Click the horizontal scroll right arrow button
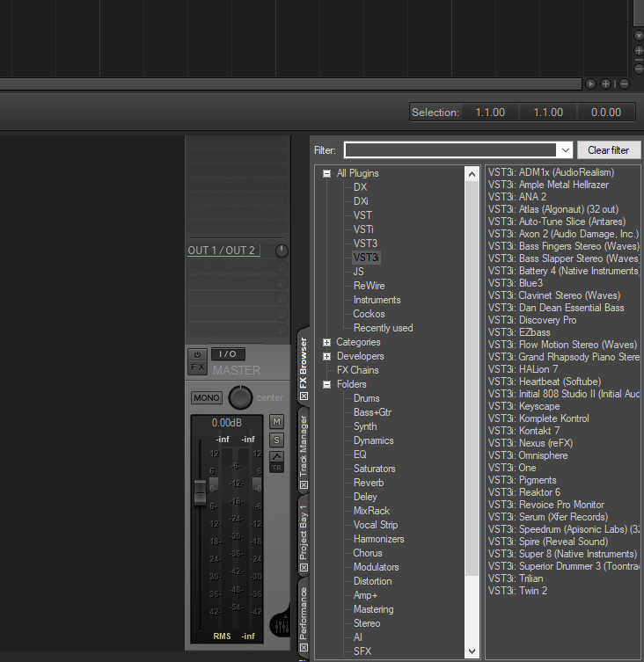 point(590,84)
